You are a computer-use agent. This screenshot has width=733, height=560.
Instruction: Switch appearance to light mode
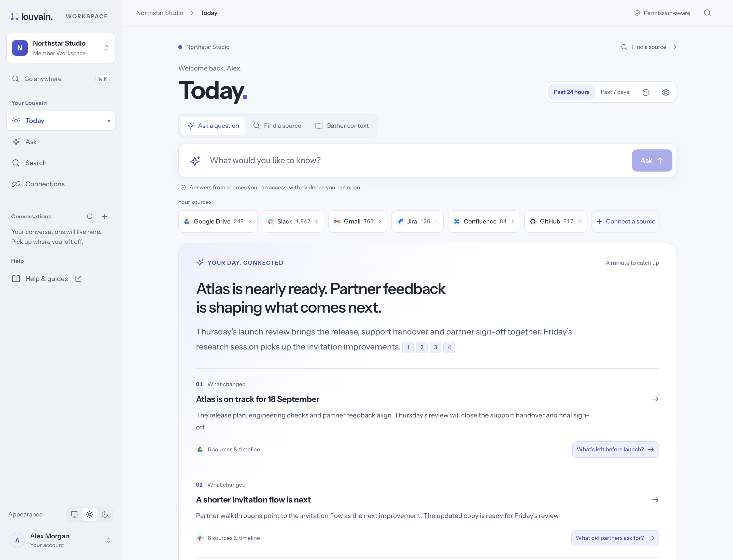pos(90,514)
